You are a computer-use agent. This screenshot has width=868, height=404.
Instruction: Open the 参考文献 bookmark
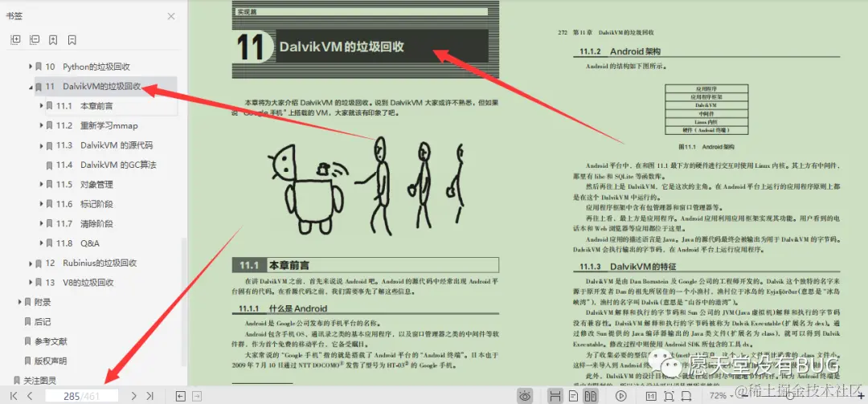[x=51, y=341]
